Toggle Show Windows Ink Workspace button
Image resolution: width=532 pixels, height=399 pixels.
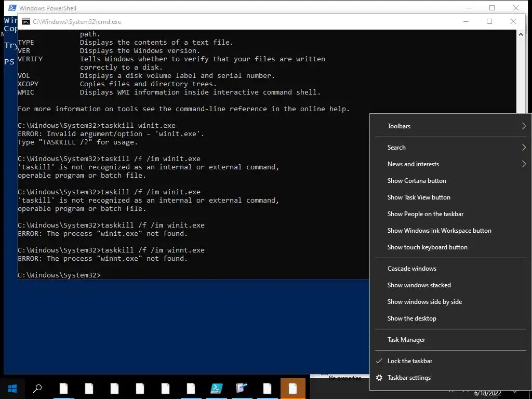pos(450,230)
